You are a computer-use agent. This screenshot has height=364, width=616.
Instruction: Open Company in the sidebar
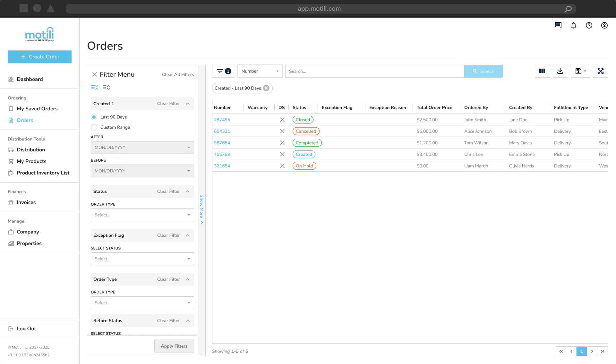coord(28,232)
